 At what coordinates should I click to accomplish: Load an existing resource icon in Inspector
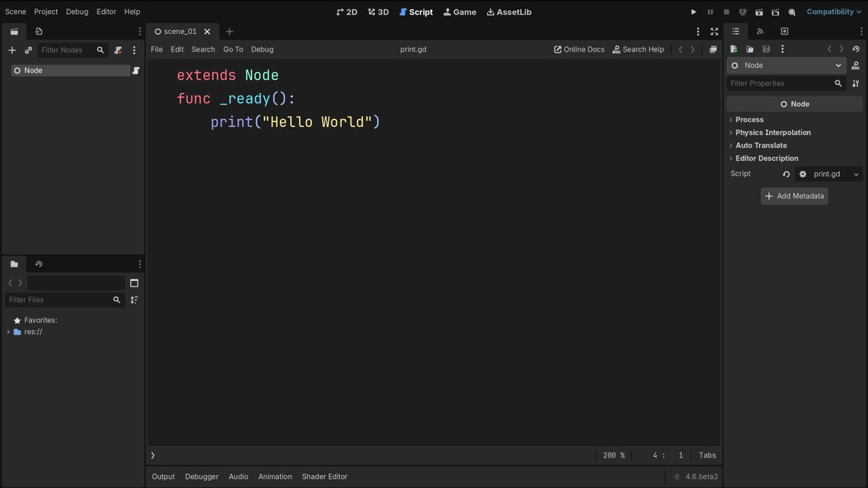pyautogui.click(x=750, y=49)
